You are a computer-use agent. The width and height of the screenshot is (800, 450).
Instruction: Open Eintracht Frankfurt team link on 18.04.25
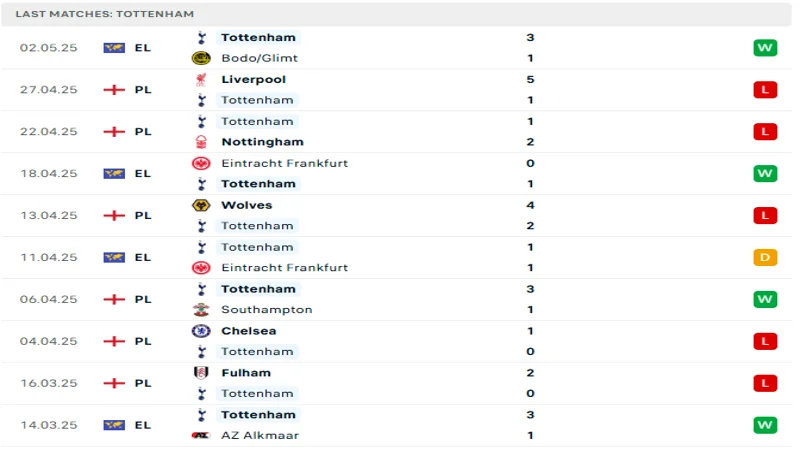point(285,163)
